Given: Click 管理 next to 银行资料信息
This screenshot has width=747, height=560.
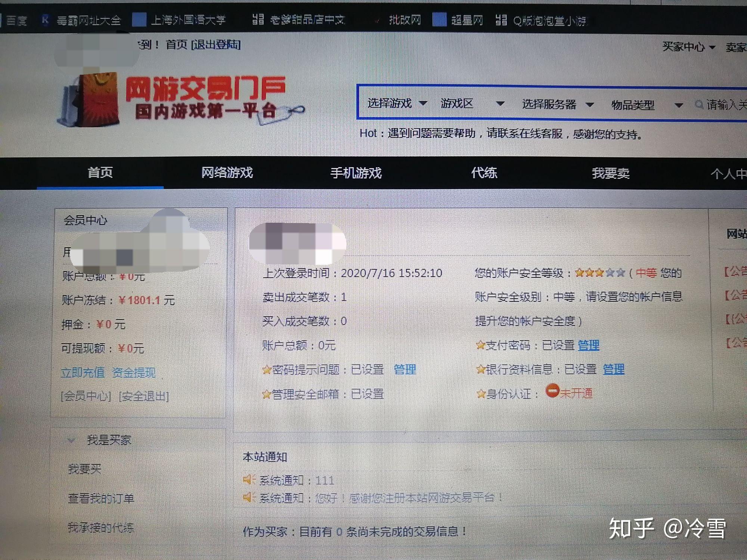Looking at the screenshot, I should (x=614, y=369).
